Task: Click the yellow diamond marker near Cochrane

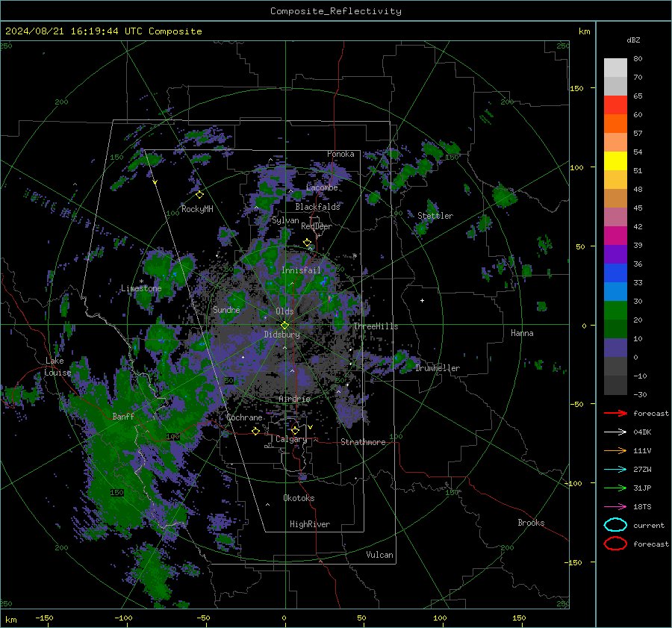Action: click(256, 431)
